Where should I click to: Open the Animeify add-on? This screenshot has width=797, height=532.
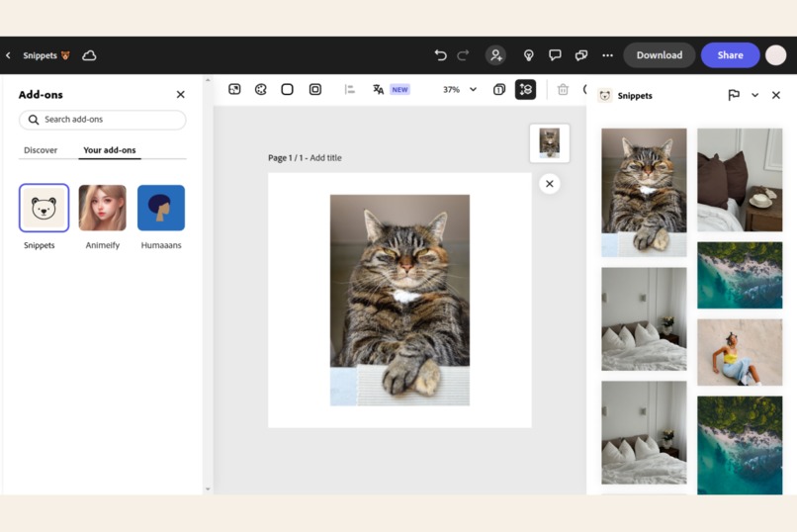point(102,208)
